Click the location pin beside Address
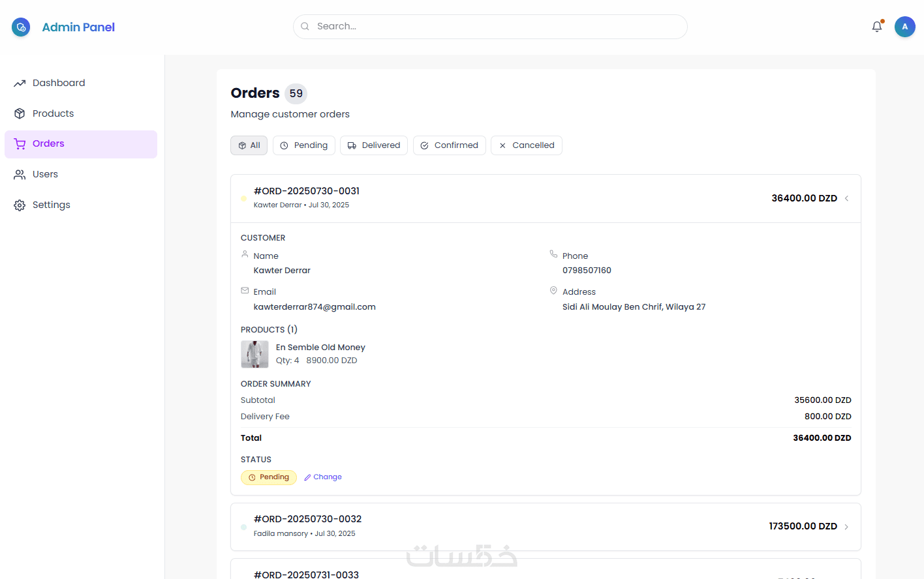924x579 pixels. coord(553,291)
